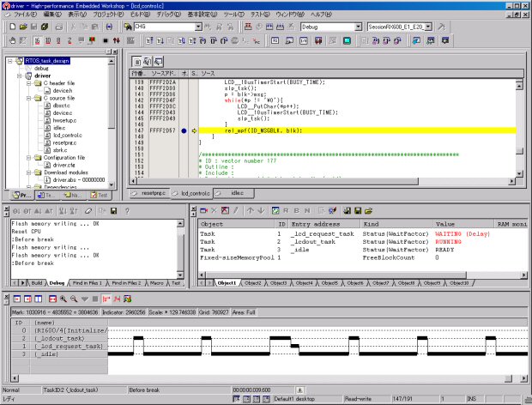
Task: Click the open folder icon in Object toolbar
Action: pos(368,210)
